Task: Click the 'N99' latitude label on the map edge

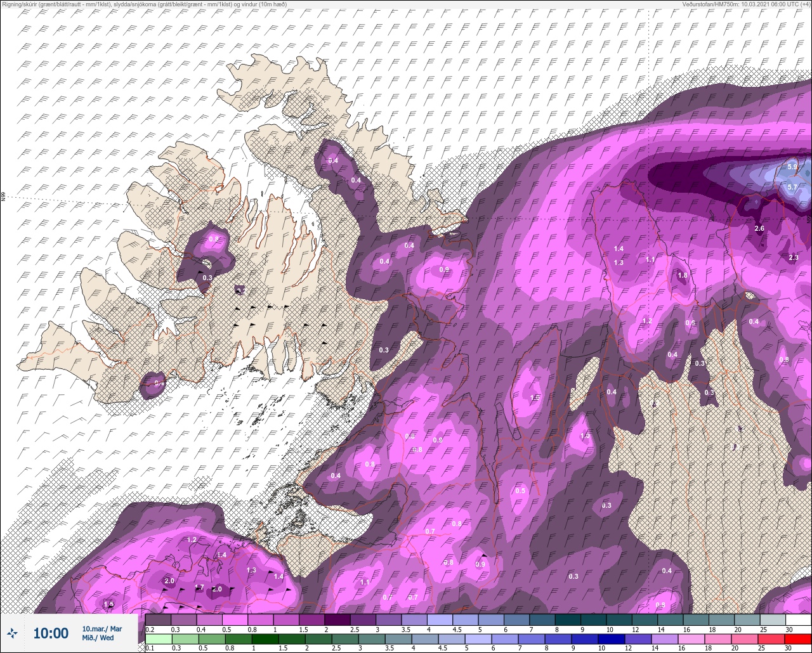Action: coord(3,197)
